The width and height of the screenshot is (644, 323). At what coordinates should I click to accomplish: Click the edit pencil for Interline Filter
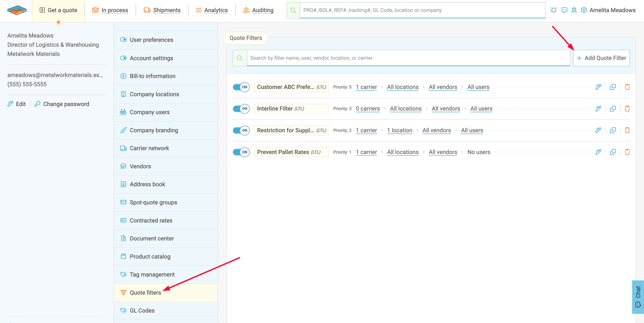598,109
